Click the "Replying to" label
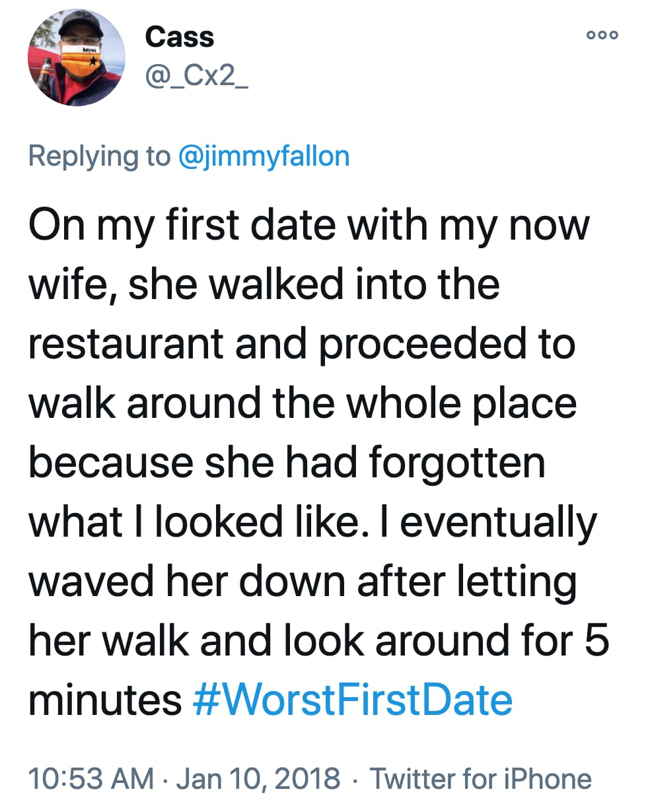Viewport: 650px width, 812px height. 99,156
